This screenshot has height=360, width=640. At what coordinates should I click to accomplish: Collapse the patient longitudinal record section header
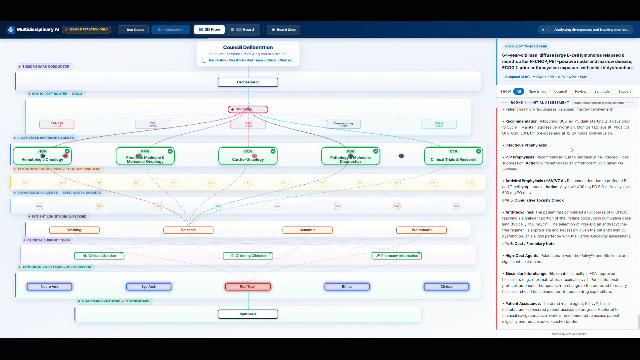58,216
